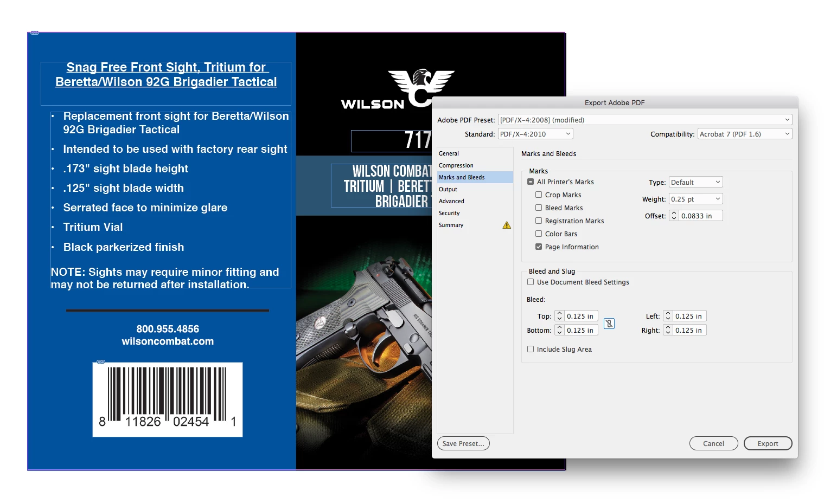Click the Bottom bleed stepper arrows
824x504 pixels.
(x=559, y=331)
